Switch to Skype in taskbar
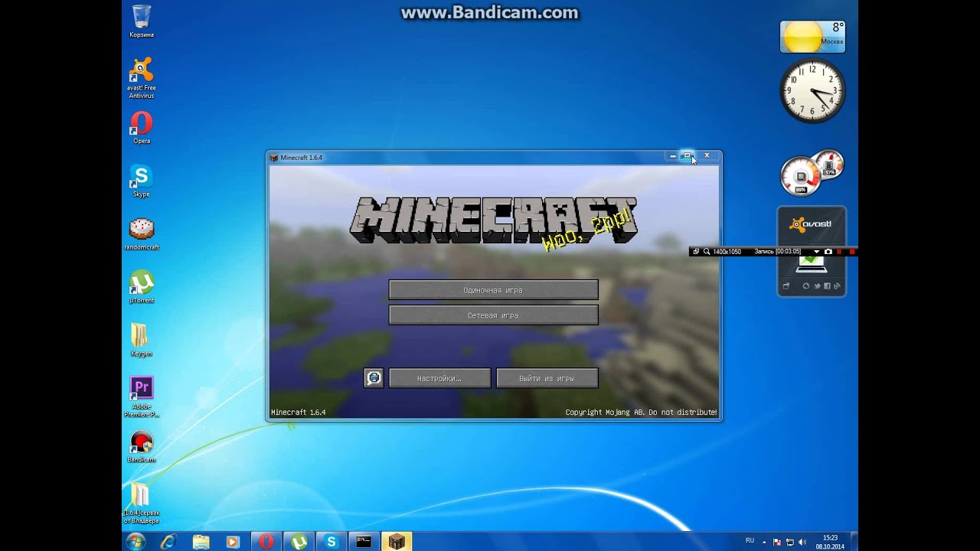Image resolution: width=980 pixels, height=551 pixels. (332, 542)
